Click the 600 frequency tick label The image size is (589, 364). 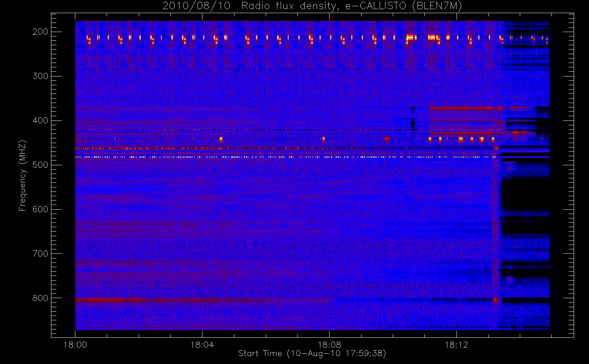click(40, 209)
